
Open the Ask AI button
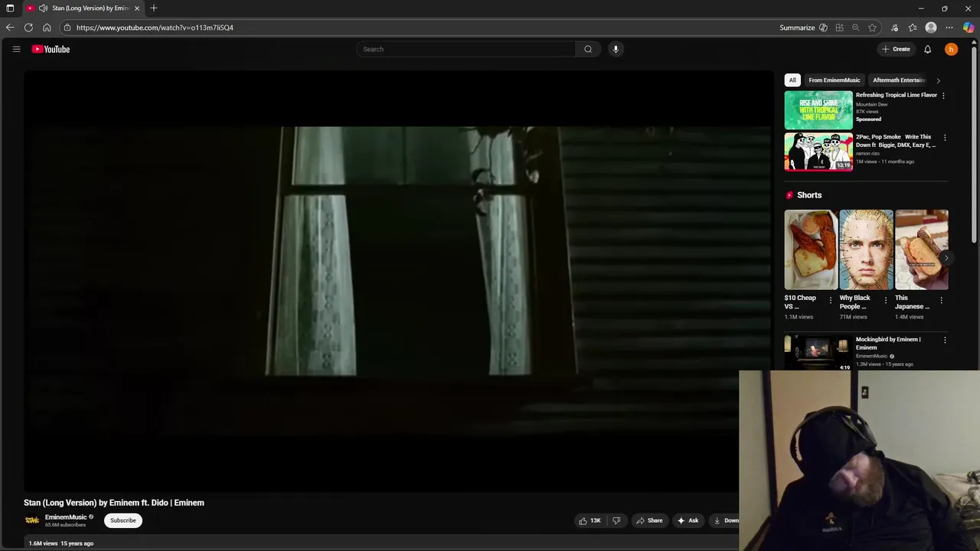click(x=688, y=520)
